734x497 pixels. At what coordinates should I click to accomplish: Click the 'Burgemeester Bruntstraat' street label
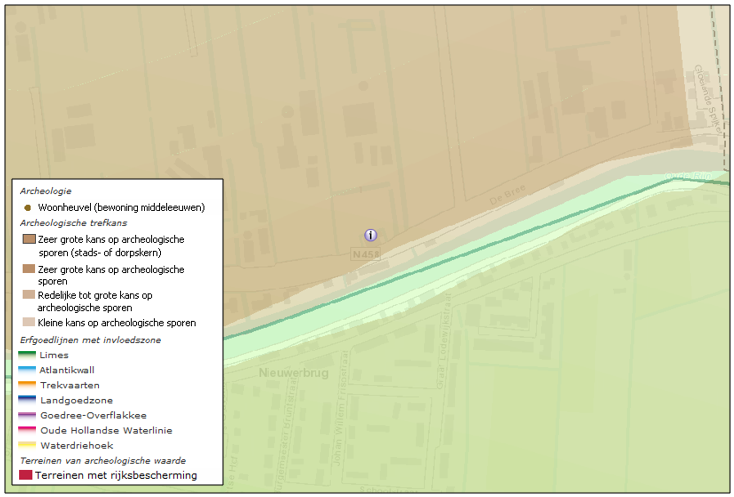click(x=286, y=434)
